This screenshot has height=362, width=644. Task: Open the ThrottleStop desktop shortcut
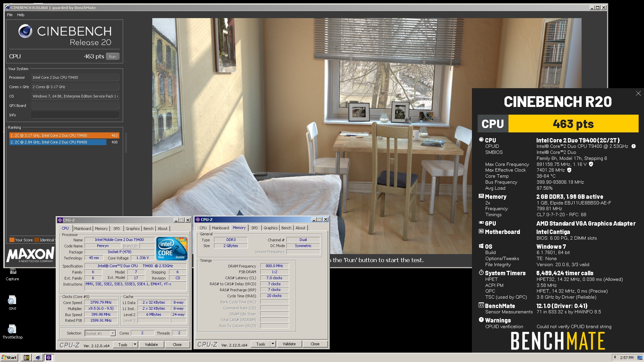click(x=12, y=331)
